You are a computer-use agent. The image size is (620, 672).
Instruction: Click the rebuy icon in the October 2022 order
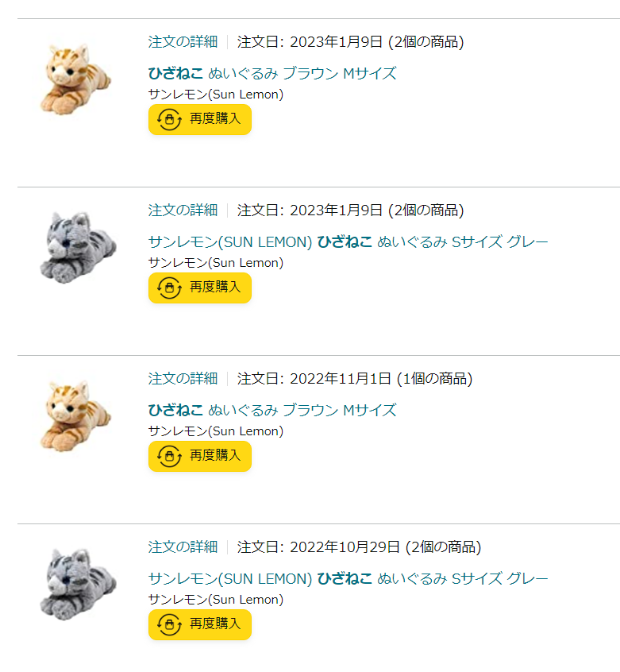click(x=169, y=624)
